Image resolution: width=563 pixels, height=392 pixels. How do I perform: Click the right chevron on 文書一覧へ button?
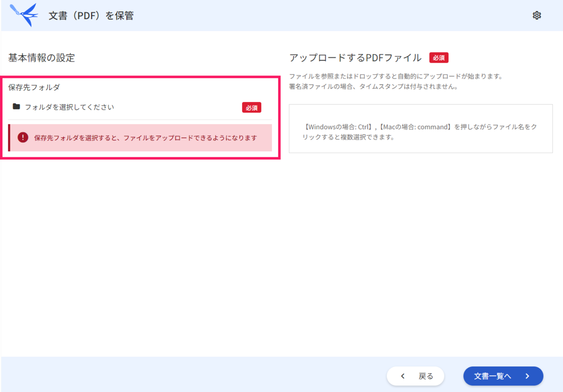tap(527, 376)
